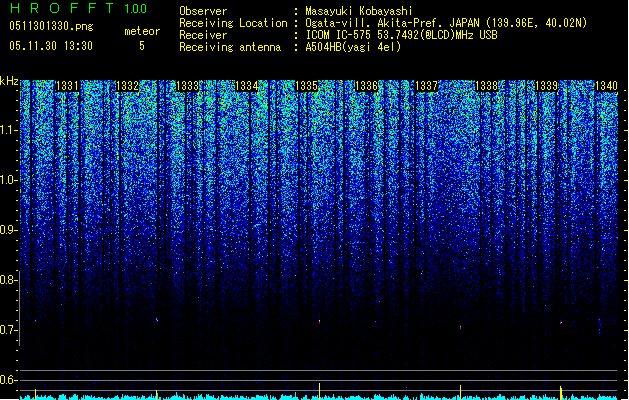The width and height of the screenshot is (629, 400).
Task: Click the A504HB(yagi 4el) antenna value
Action: pyautogui.click(x=353, y=47)
